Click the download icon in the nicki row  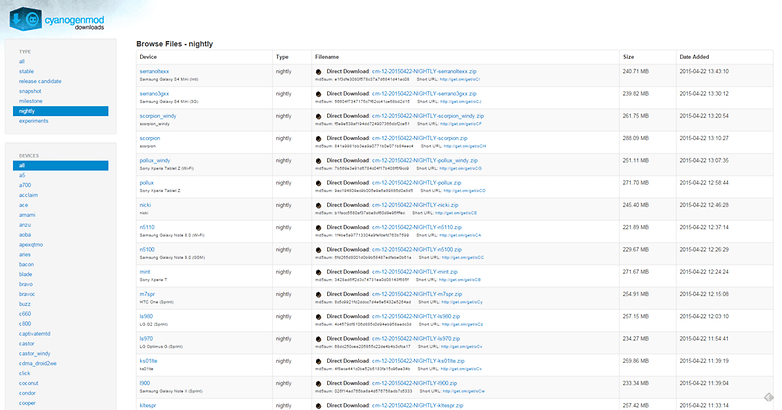coord(319,205)
